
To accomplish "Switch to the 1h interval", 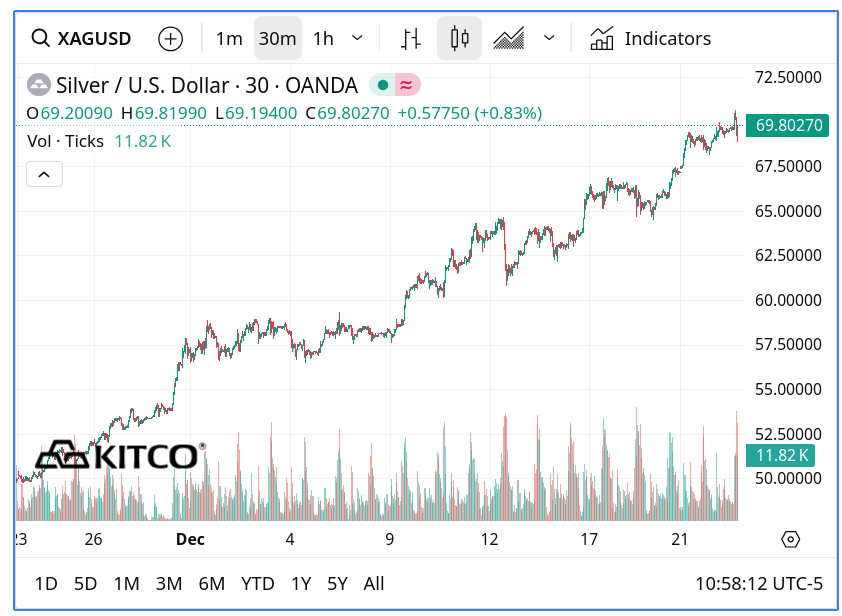I will 323,39.
